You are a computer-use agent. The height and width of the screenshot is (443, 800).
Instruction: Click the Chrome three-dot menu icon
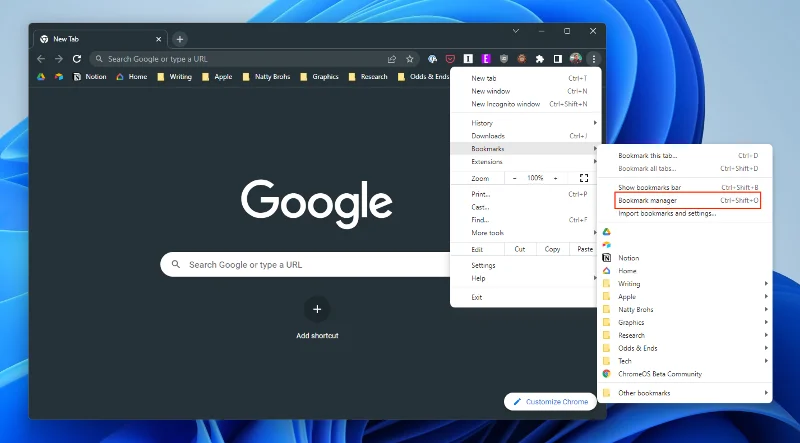tap(593, 59)
